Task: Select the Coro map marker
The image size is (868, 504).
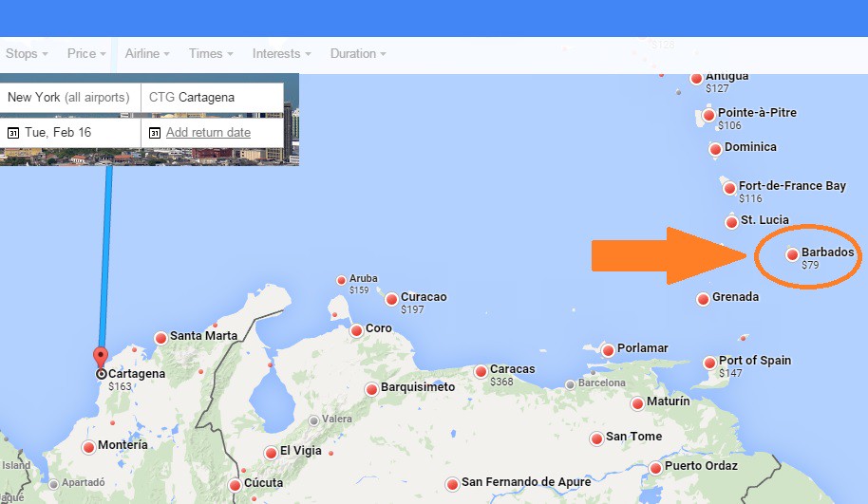Action: pyautogui.click(x=356, y=331)
